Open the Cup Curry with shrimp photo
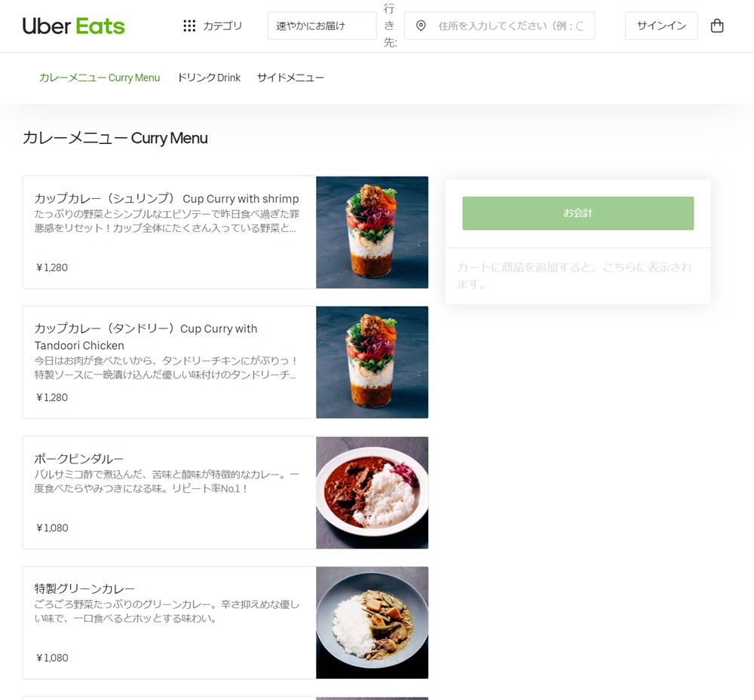This screenshot has height=700, width=754. coord(372,233)
